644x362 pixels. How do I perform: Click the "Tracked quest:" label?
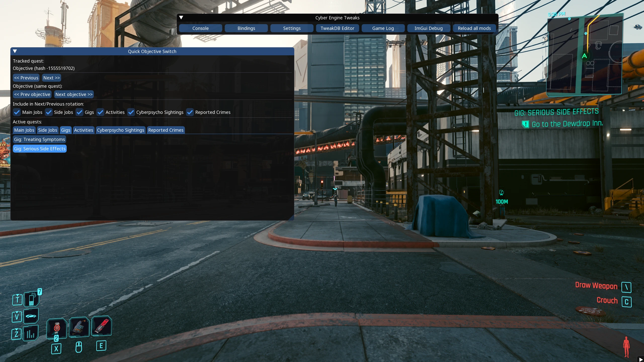click(28, 61)
